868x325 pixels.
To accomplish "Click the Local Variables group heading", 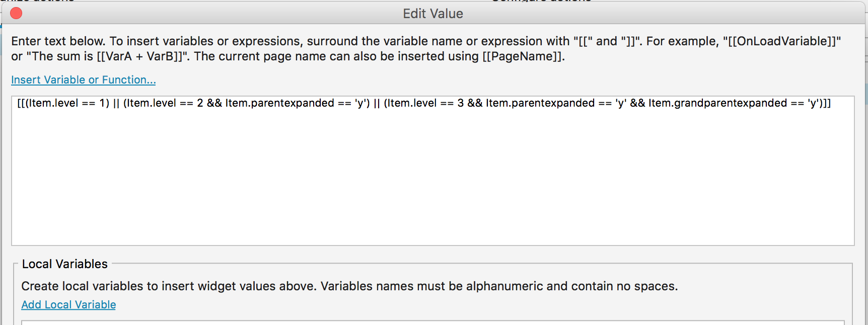I will coord(65,264).
